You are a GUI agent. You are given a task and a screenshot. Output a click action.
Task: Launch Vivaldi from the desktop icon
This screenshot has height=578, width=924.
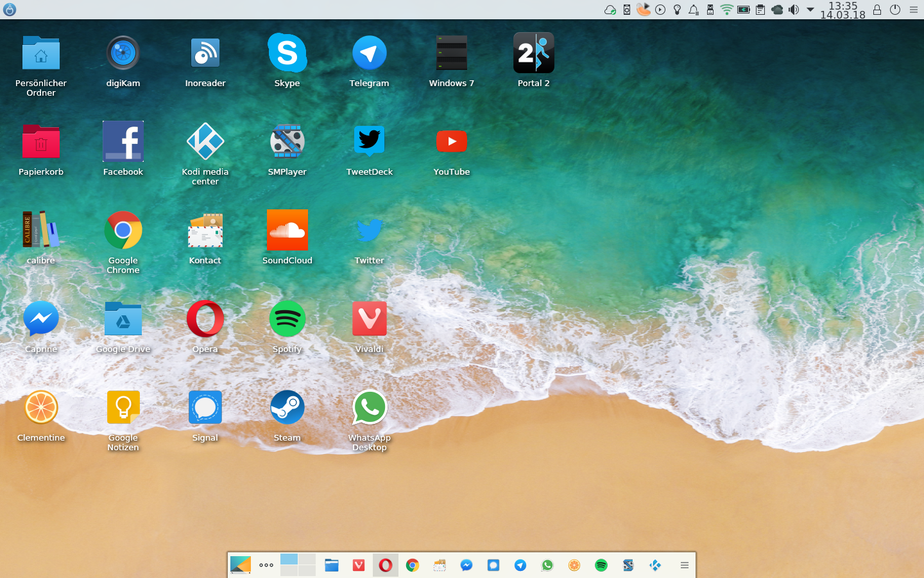coord(370,319)
